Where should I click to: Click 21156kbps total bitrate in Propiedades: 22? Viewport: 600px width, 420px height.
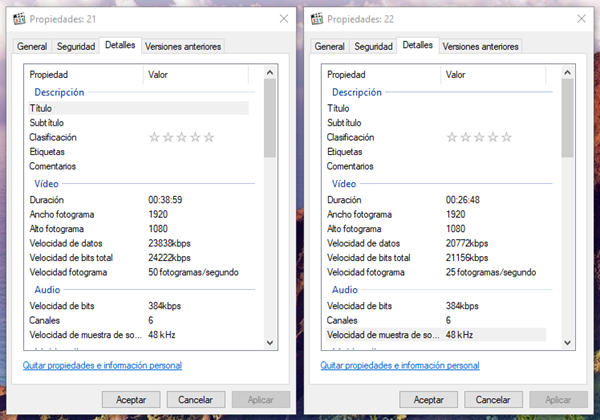coord(467,258)
